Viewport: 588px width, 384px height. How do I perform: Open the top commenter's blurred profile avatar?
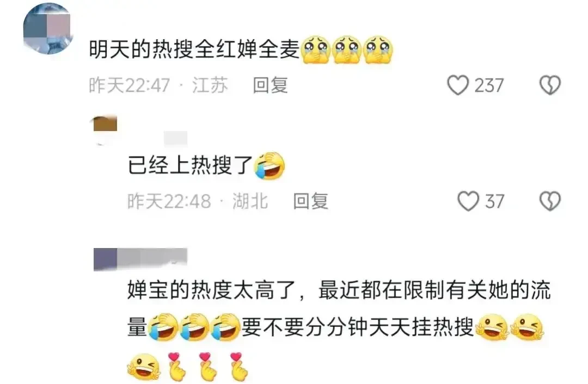tap(47, 29)
